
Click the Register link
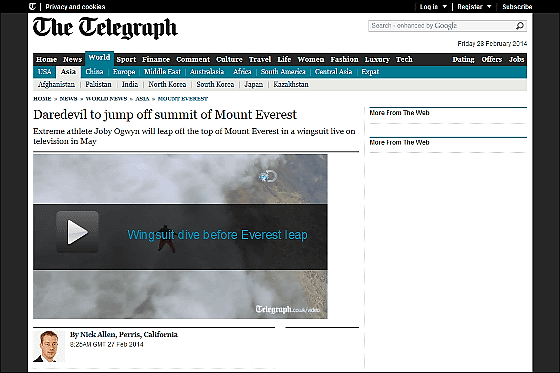[470, 6]
